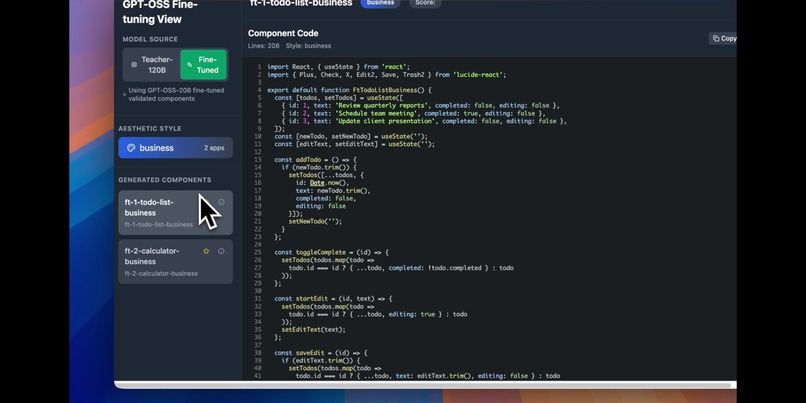Click info icon on ft-2-calculator-business card

[221, 251]
